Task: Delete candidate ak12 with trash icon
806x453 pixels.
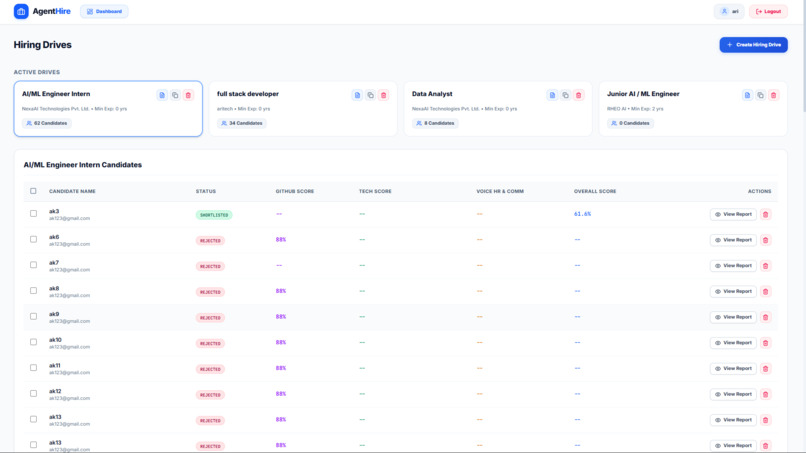Action: pos(765,394)
